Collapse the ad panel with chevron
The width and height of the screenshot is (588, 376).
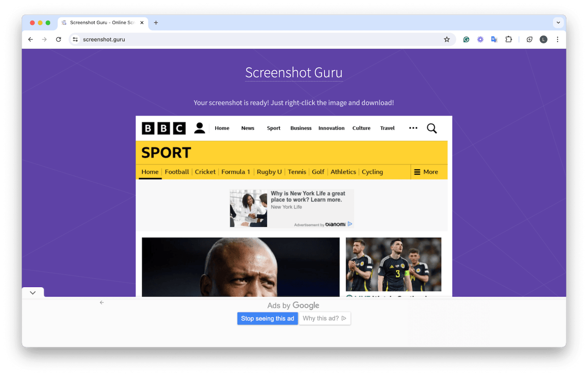click(x=33, y=293)
